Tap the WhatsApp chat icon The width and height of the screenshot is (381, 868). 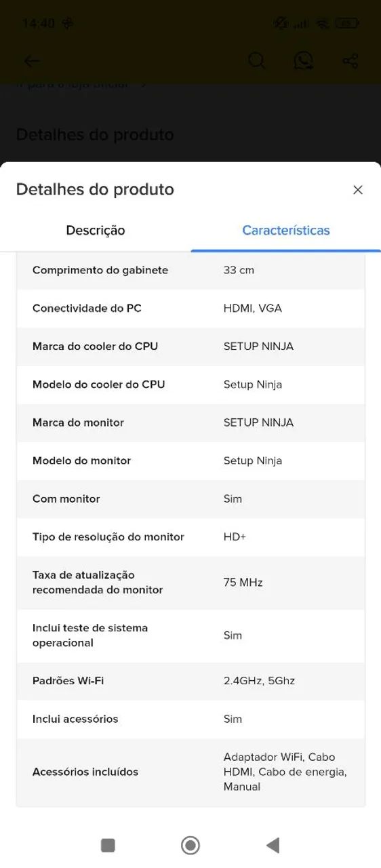tap(304, 60)
